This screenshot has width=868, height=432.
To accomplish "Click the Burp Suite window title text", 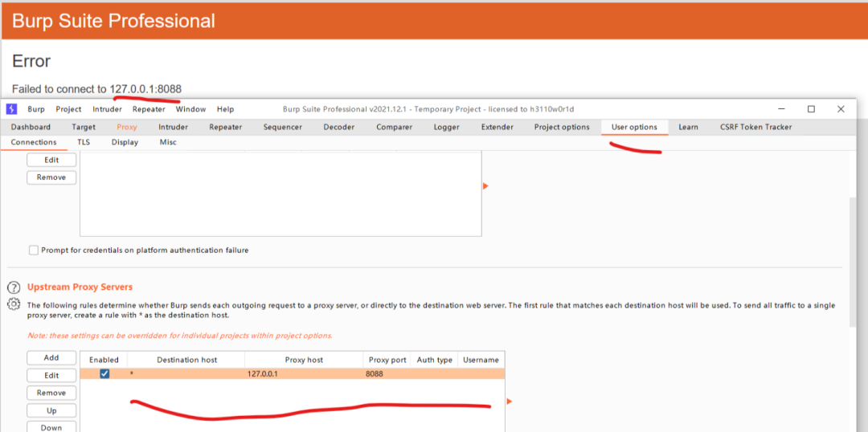I will (428, 109).
